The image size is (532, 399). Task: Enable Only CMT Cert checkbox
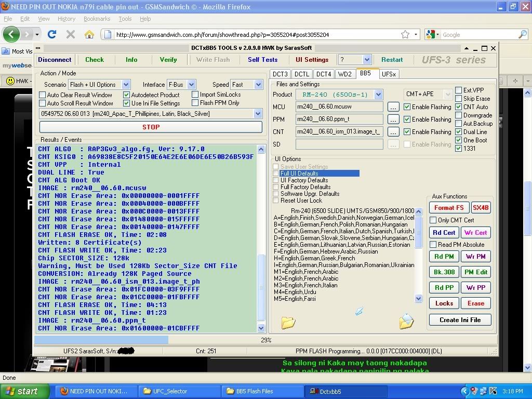433,220
